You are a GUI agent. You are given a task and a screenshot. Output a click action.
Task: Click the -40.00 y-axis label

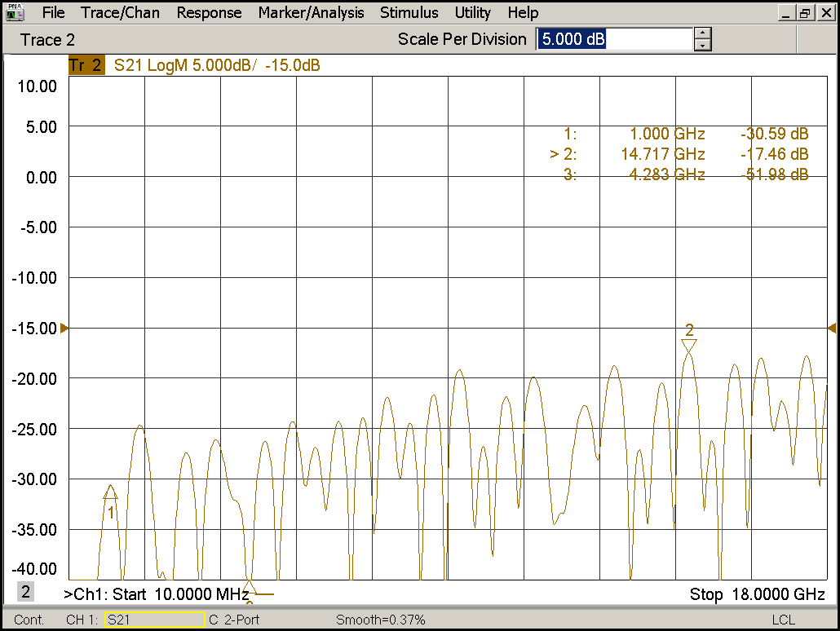click(x=33, y=568)
